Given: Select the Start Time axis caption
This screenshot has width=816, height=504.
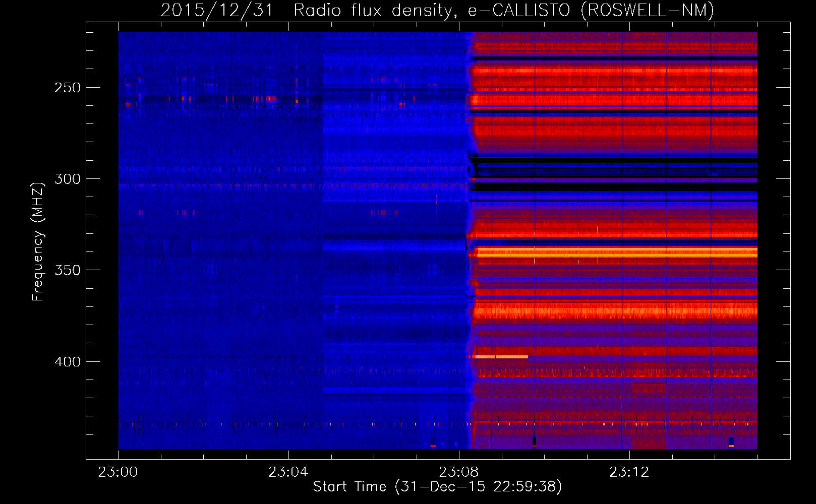Looking at the screenshot, I should [437, 487].
